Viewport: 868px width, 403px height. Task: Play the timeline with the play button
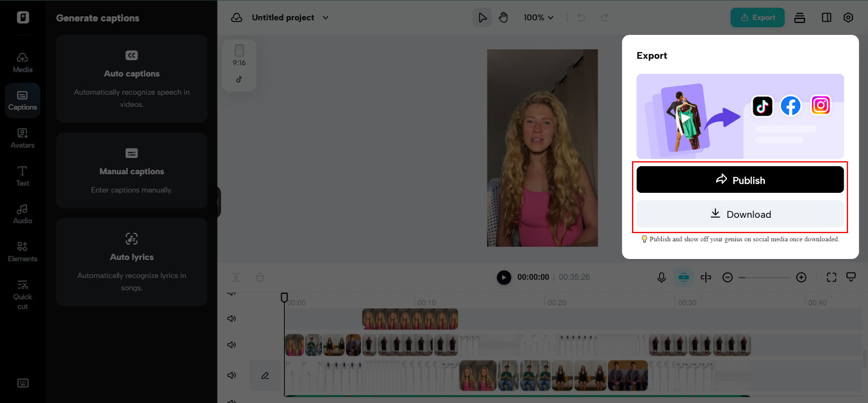pyautogui.click(x=503, y=278)
